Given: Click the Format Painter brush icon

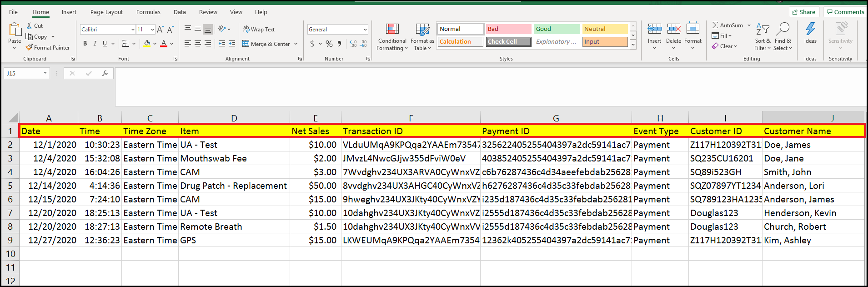Looking at the screenshot, I should click(x=30, y=48).
